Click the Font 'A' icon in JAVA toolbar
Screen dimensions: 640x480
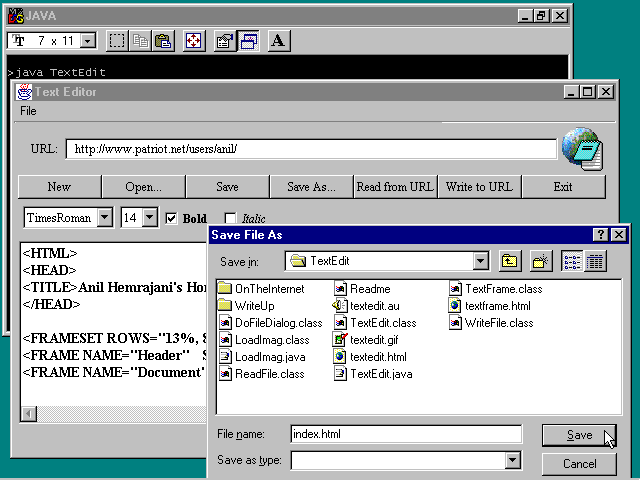click(278, 41)
